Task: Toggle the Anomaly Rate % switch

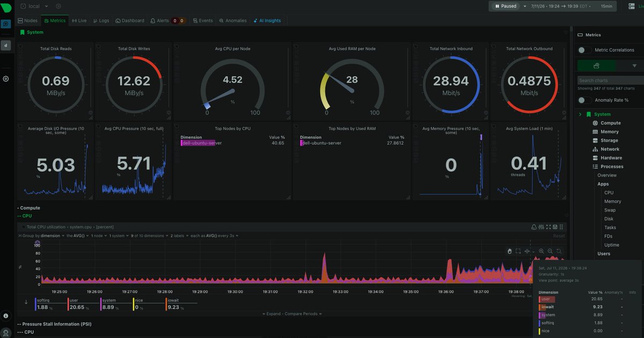Action: point(584,100)
